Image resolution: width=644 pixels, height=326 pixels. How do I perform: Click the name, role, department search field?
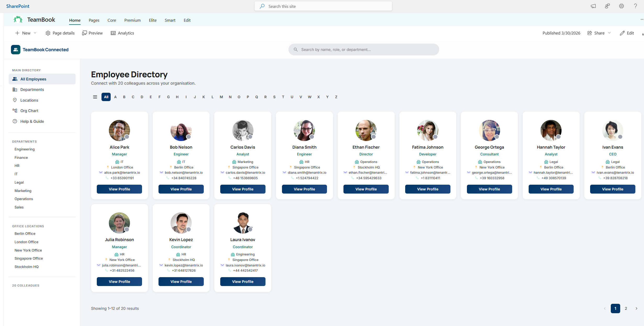[x=364, y=50]
